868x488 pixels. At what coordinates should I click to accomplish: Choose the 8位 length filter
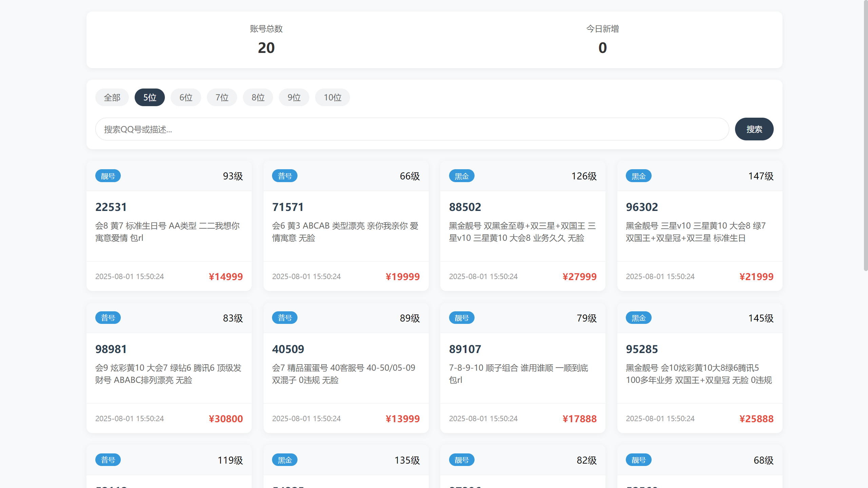coord(258,98)
